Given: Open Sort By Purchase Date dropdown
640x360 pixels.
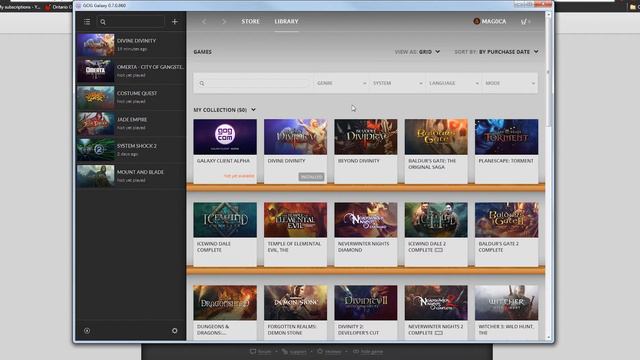Looking at the screenshot, I should 496,52.
